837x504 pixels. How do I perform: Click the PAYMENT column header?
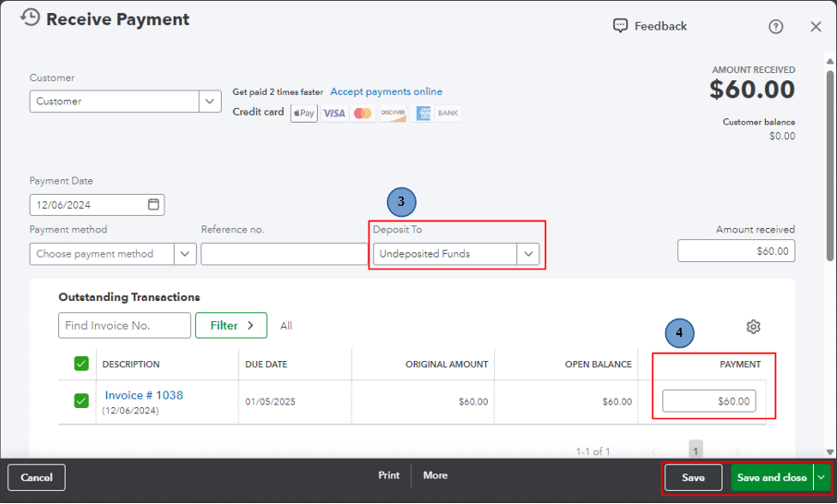[x=740, y=365]
